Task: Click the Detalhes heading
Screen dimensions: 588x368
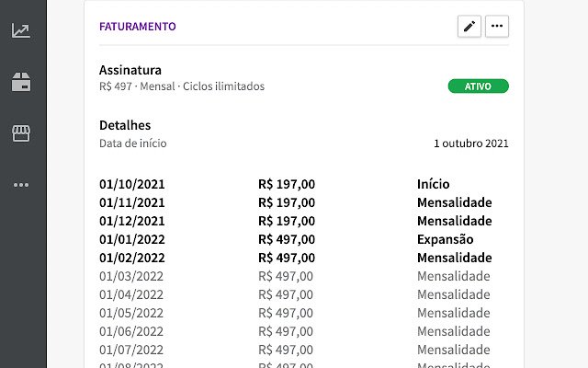Action: click(125, 125)
